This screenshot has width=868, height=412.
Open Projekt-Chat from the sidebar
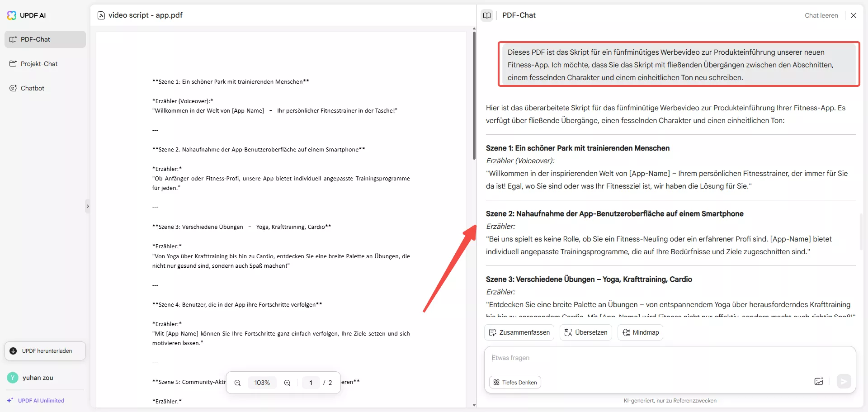pyautogui.click(x=39, y=63)
